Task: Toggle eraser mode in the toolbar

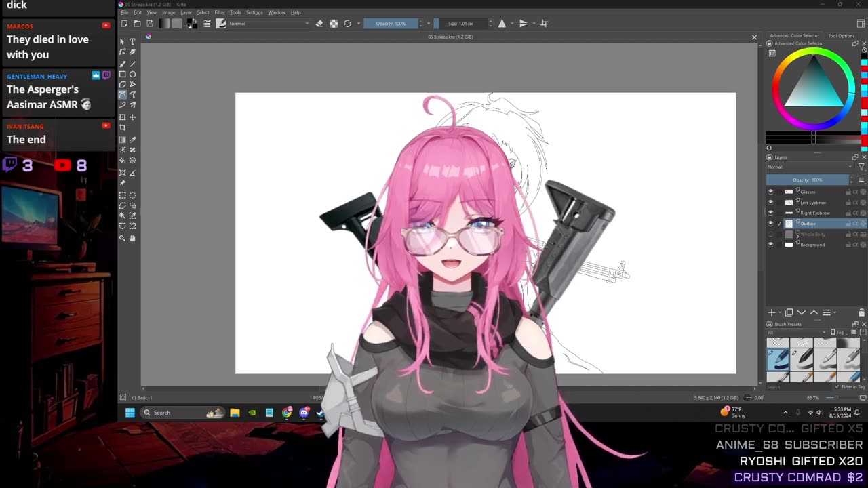Action: (x=319, y=23)
